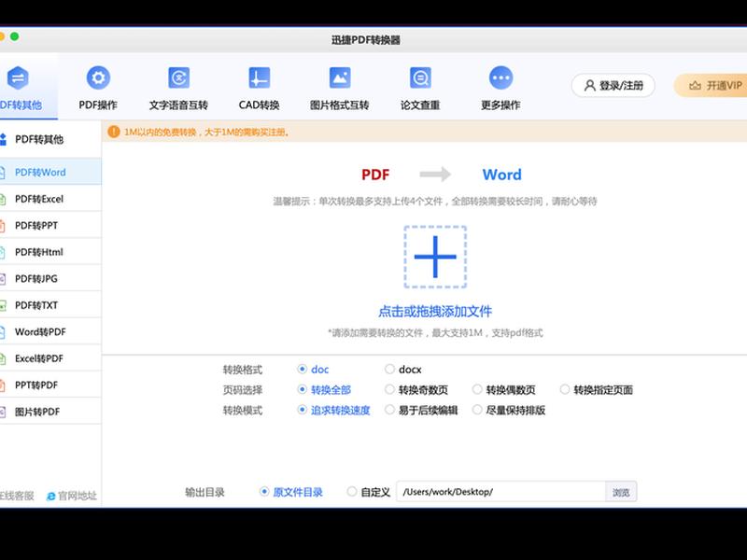Screen dimensions: 747x560
Task: Click the 温馨提示 hint text
Action: 435,202
